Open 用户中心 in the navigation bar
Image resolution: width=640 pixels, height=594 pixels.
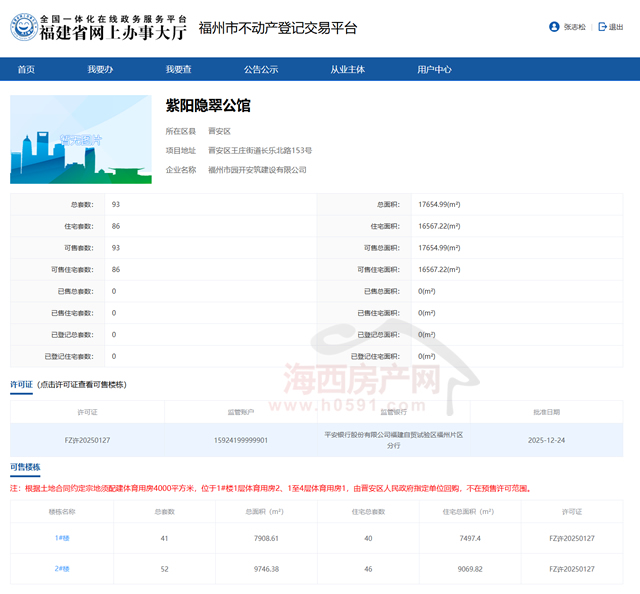click(434, 69)
